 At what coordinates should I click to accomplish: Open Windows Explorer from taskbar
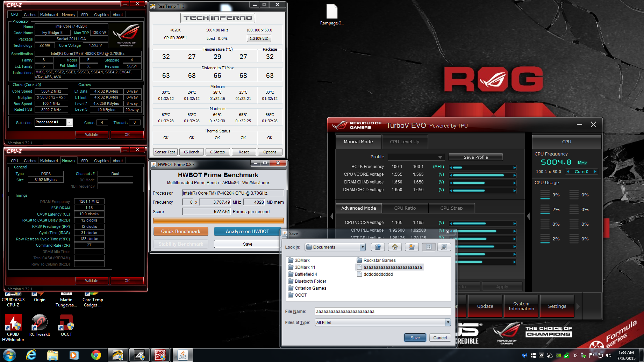[52, 355]
